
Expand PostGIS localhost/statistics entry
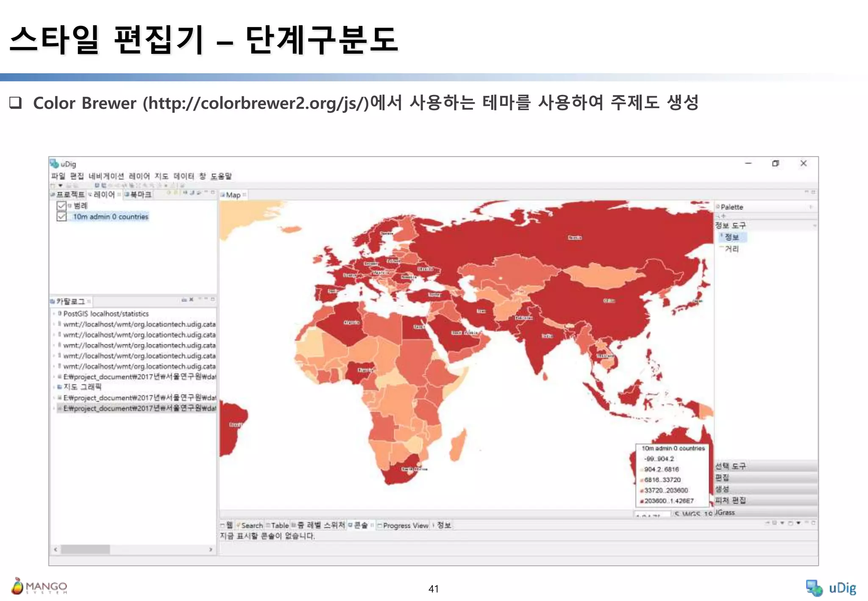click(54, 314)
